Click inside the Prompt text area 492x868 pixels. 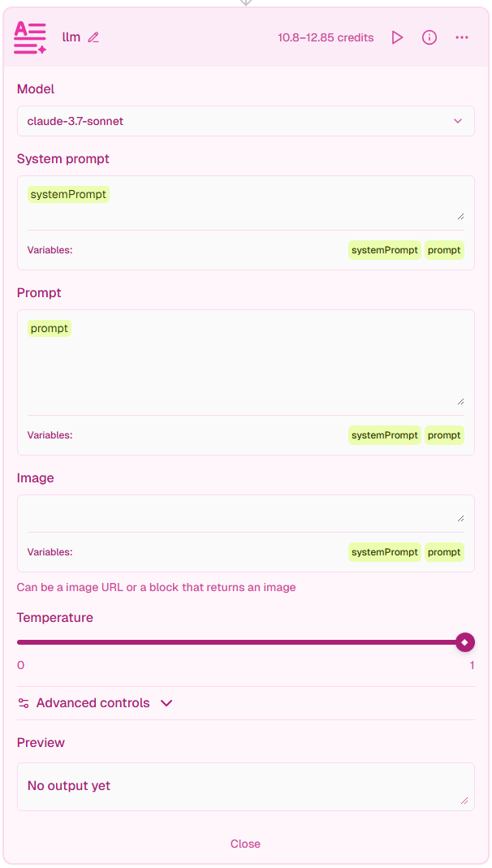(x=244, y=365)
